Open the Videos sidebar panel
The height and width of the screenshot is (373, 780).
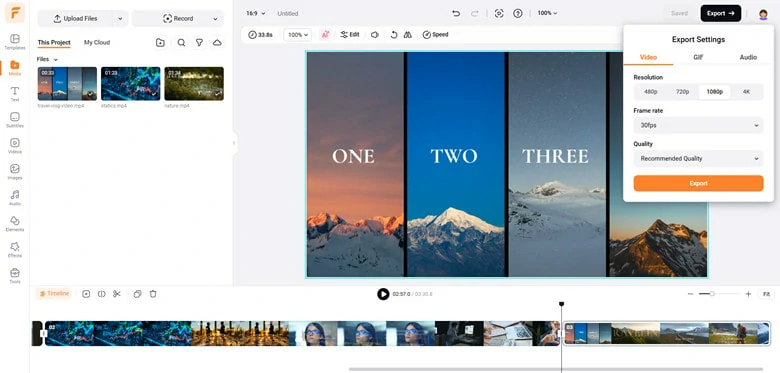[x=14, y=145]
